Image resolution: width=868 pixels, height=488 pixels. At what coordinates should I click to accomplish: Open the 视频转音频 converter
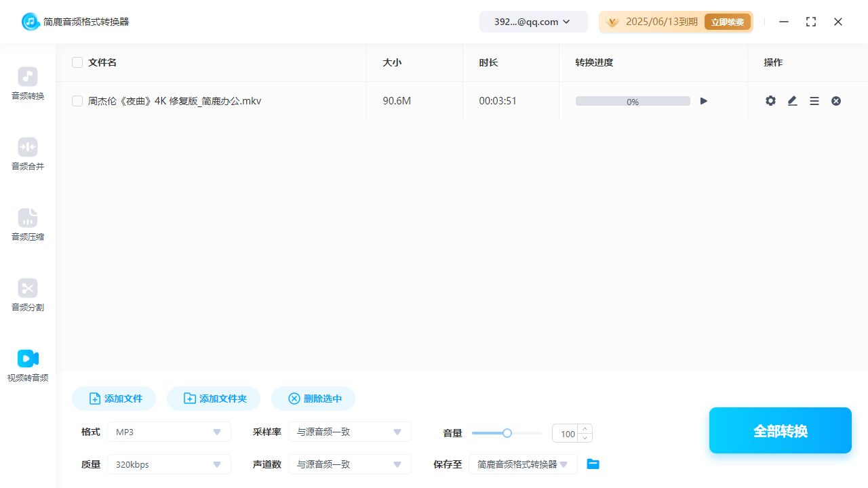click(27, 366)
